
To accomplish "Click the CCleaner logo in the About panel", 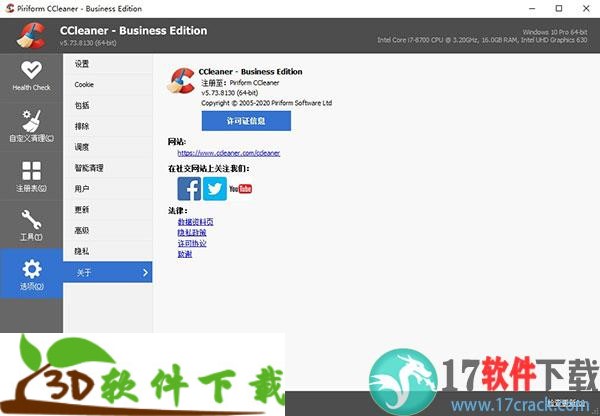I will pos(181,80).
